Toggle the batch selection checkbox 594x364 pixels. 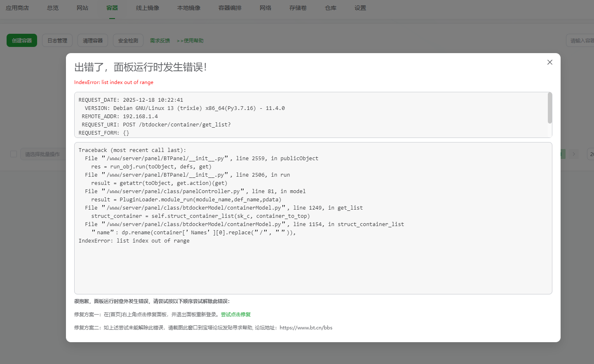(14, 154)
